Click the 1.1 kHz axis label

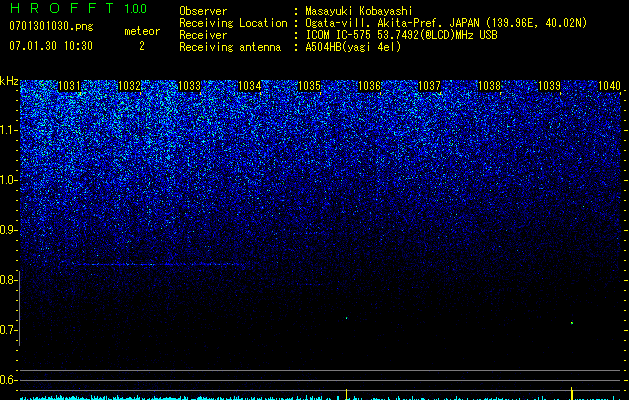tap(8, 130)
